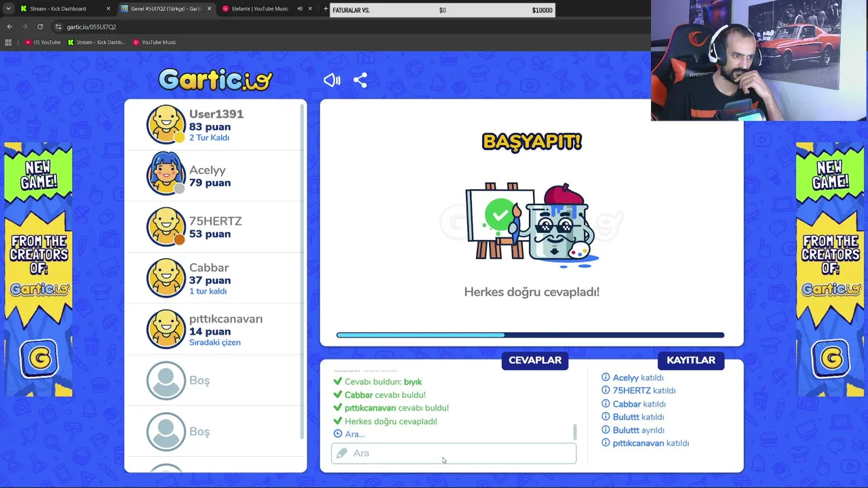This screenshot has width=868, height=488.
Task: Click the left New Game ad banner
Action: click(39, 269)
